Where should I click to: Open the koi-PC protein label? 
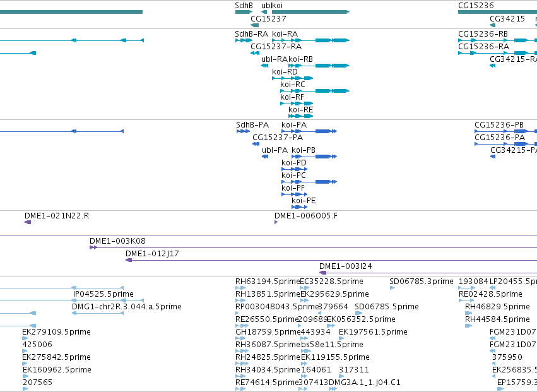coord(294,175)
